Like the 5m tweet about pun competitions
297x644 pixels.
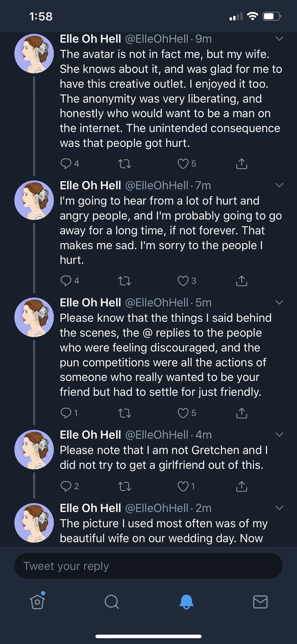(x=183, y=413)
